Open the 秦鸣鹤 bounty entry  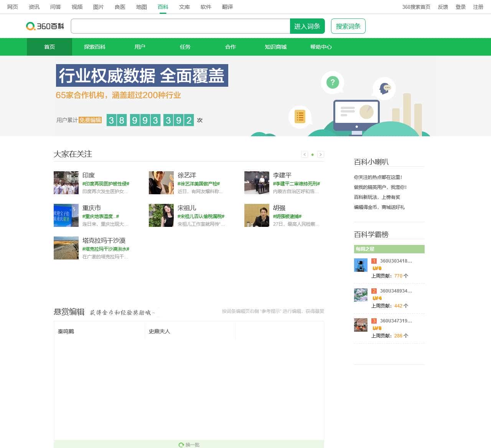pyautogui.click(x=66, y=331)
